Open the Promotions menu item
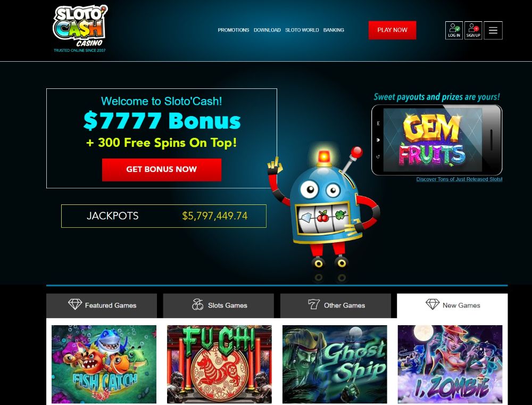Screen dimensions: 532x405 [x=234, y=30]
